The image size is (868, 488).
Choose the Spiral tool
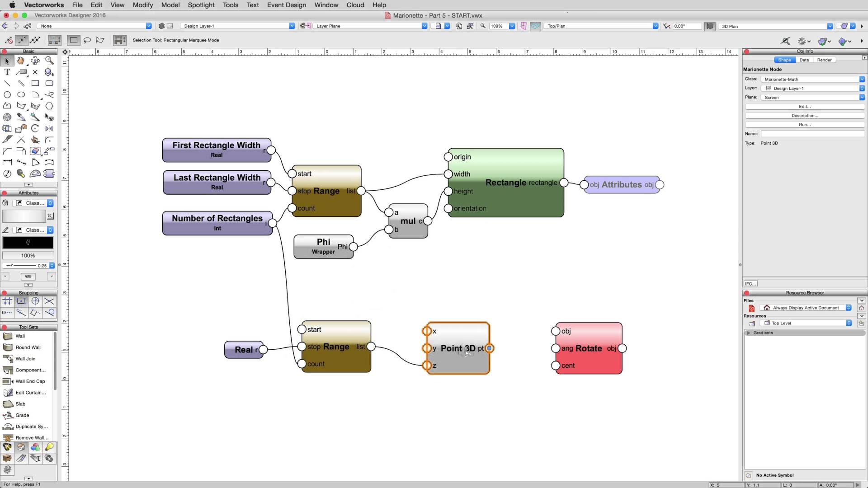(x=7, y=117)
